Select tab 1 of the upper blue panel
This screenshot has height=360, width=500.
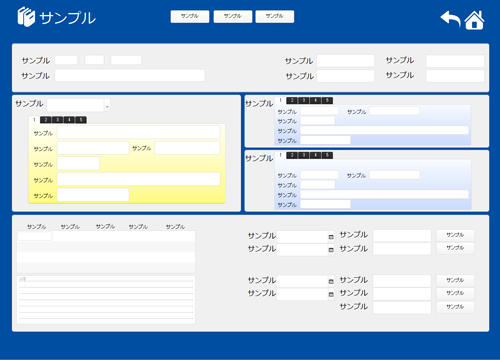(280, 100)
